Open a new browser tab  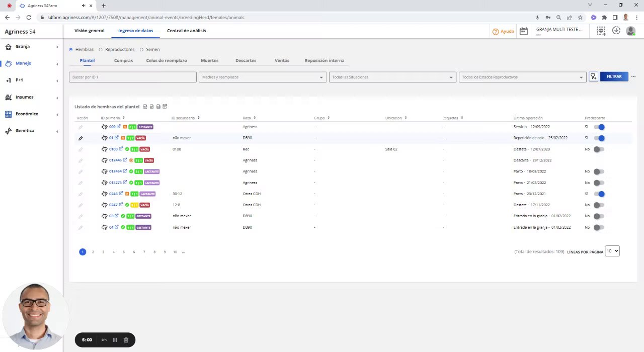tap(103, 6)
